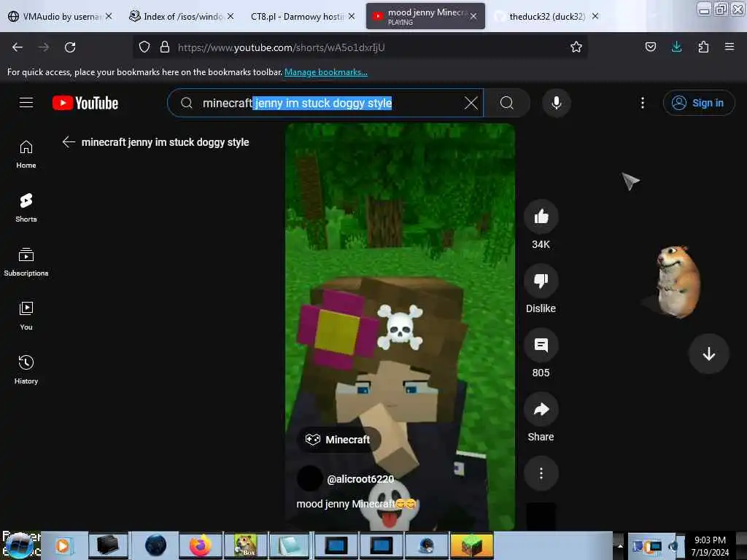Screen dimensions: 747x560
Task: Click the Sign in button
Action: click(x=698, y=103)
